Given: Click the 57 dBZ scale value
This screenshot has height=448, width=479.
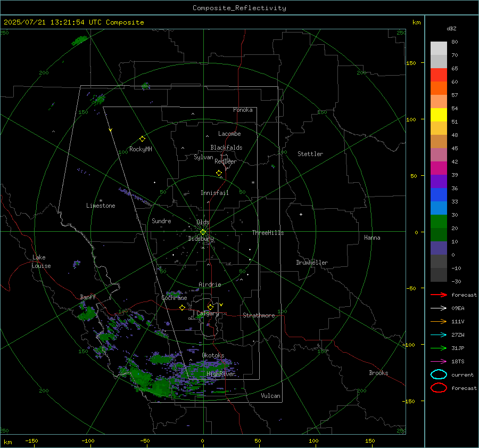Looking at the screenshot, I should (455, 95).
